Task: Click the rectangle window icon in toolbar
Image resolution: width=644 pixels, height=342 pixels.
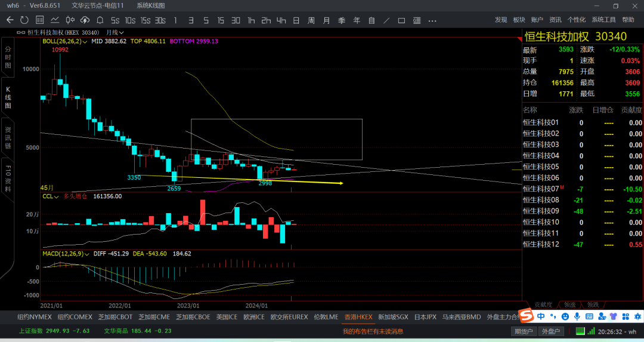Action: pyautogui.click(x=402, y=20)
